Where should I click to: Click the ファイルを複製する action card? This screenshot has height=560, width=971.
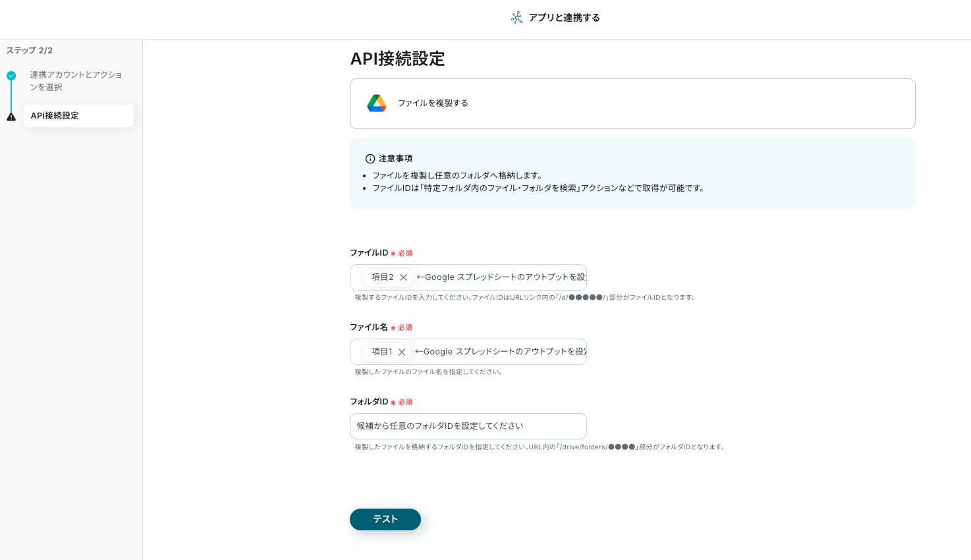pyautogui.click(x=632, y=103)
